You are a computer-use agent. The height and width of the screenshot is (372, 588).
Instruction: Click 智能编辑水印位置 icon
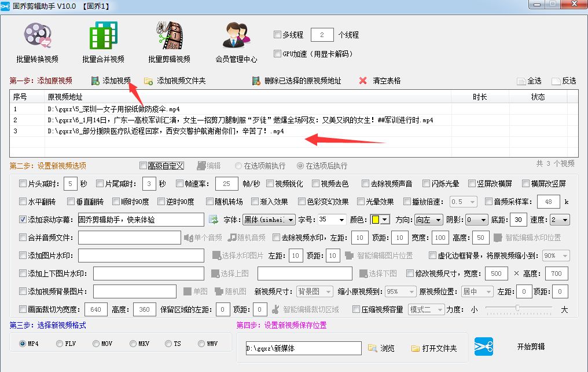pyautogui.click(x=498, y=238)
